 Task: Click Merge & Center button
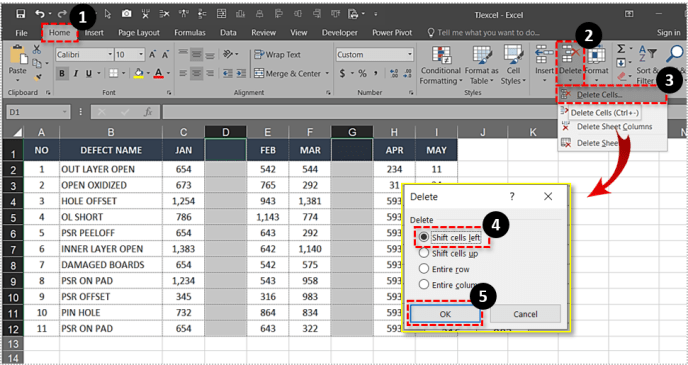[287, 73]
